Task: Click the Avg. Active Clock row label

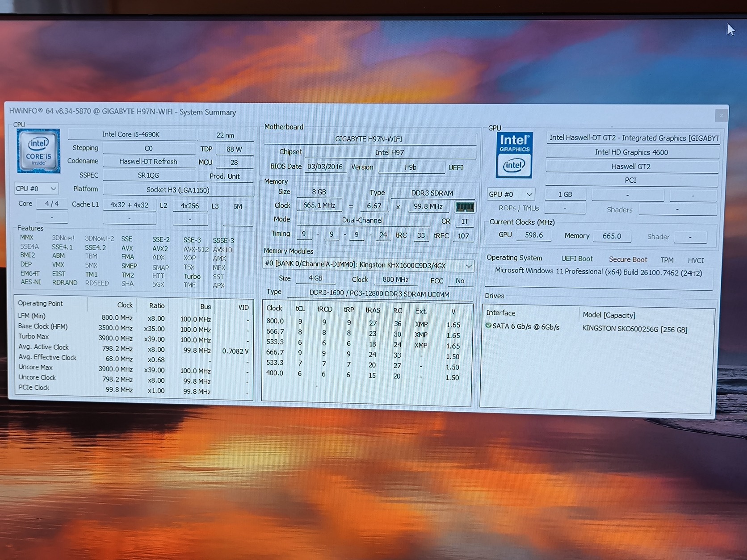Action: click(44, 347)
